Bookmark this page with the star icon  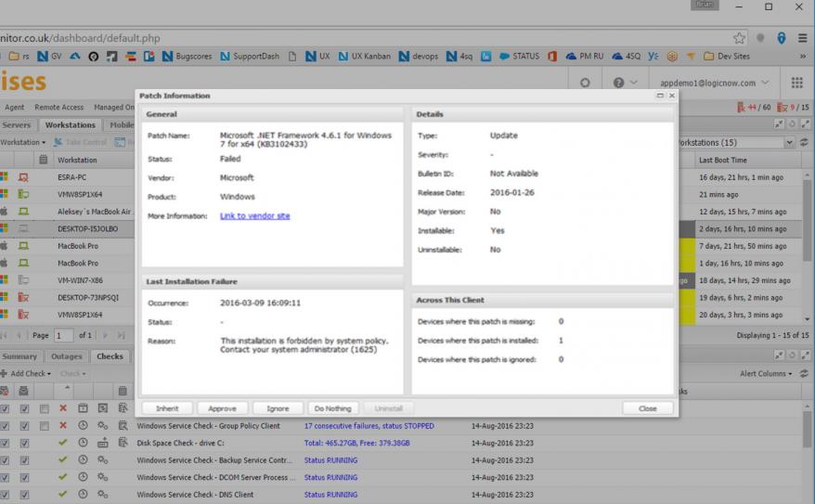click(x=739, y=38)
